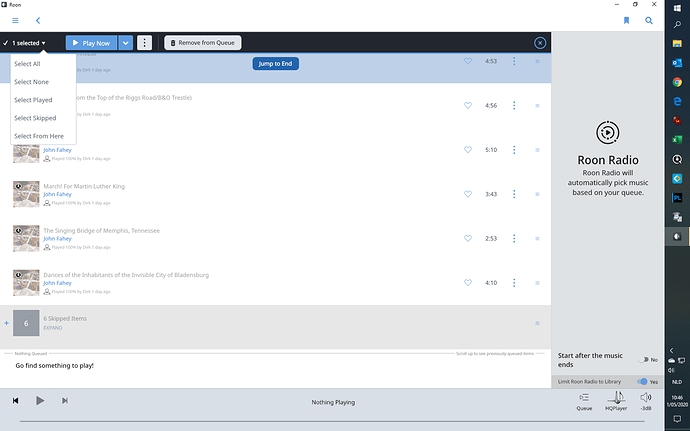Open Excel from the taskbar
This screenshot has height=431, width=690.
[677, 140]
